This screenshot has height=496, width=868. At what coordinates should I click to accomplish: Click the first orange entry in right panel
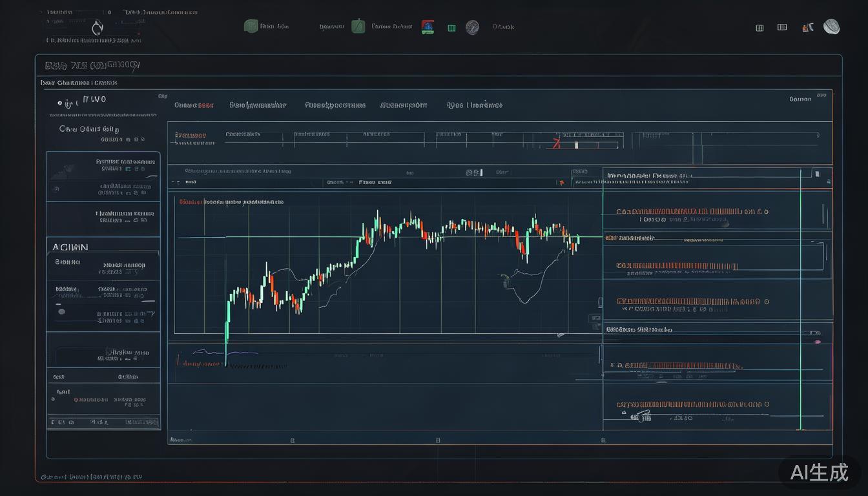click(x=691, y=211)
